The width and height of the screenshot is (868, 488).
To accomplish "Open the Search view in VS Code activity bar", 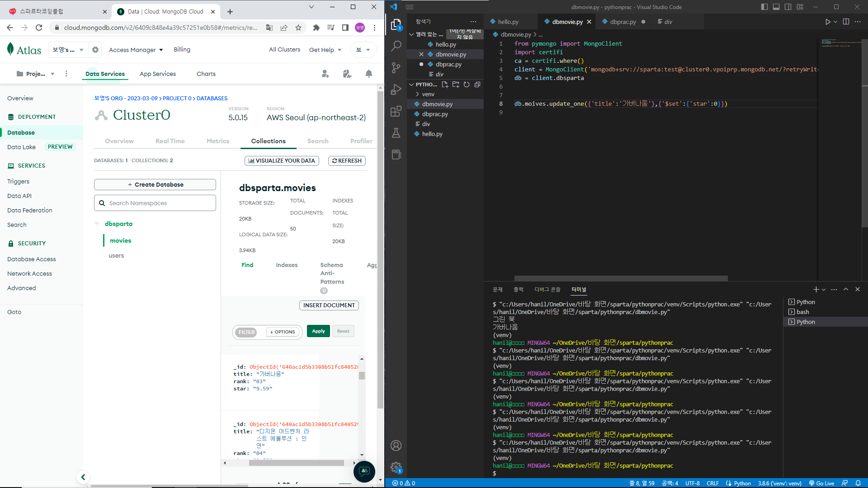I will [x=396, y=46].
